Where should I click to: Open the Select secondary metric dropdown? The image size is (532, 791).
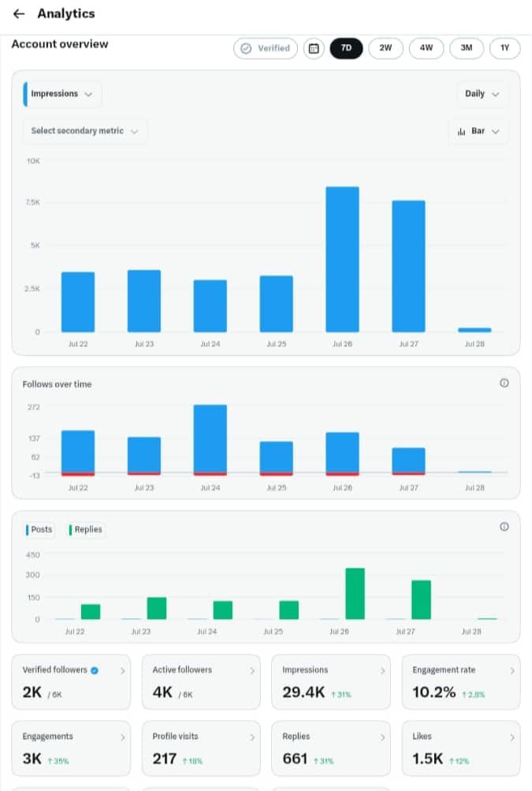pyautogui.click(x=84, y=131)
